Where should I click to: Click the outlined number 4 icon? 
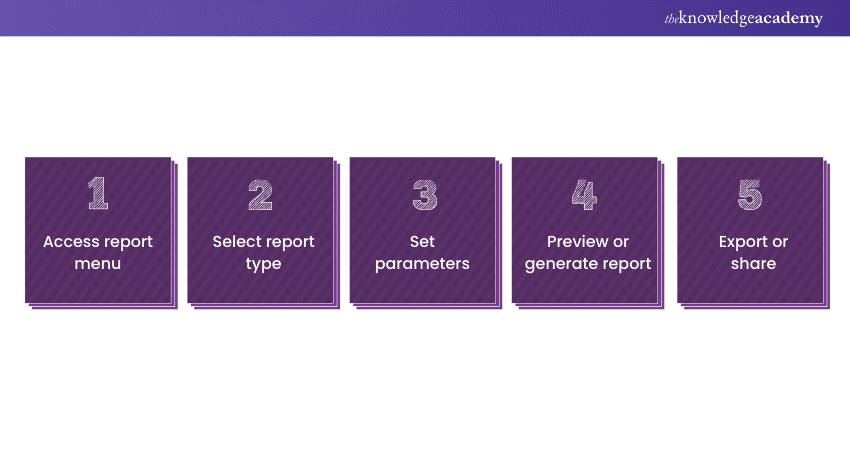[x=585, y=194]
